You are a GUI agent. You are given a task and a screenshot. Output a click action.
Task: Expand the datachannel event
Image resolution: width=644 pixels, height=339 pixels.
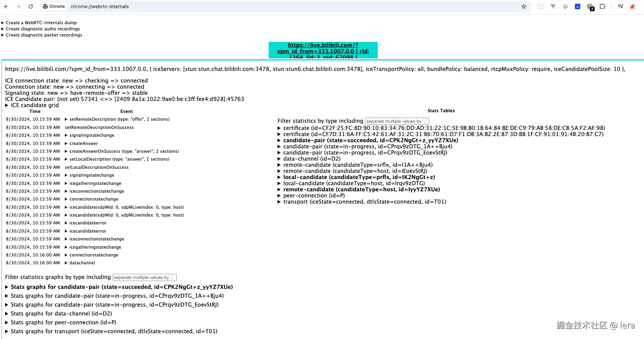(x=80, y=263)
